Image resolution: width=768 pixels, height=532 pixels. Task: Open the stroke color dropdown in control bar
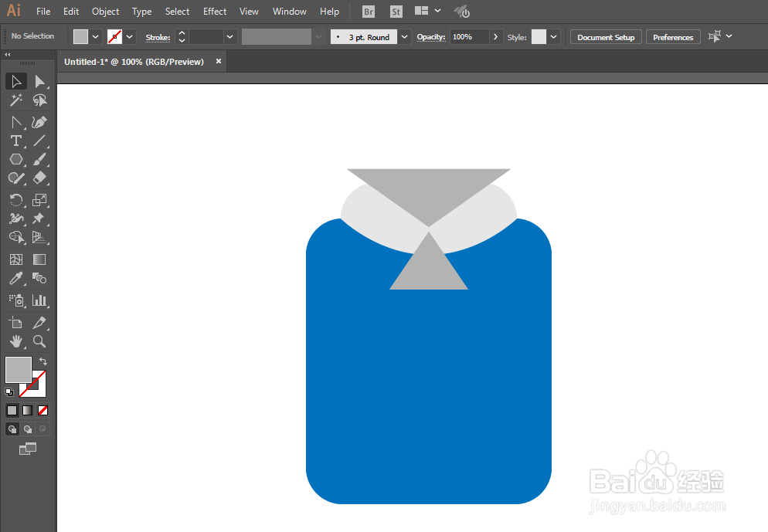(129, 37)
